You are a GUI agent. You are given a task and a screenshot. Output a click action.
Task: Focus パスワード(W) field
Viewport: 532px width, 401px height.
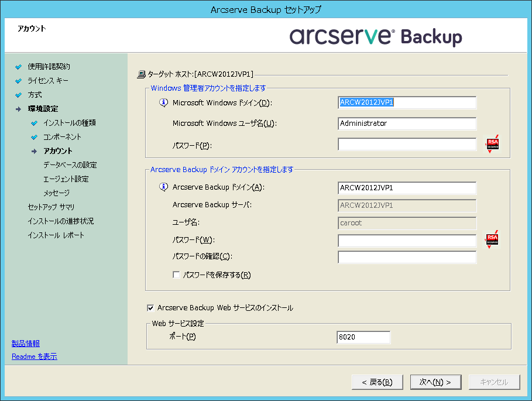[407, 241]
